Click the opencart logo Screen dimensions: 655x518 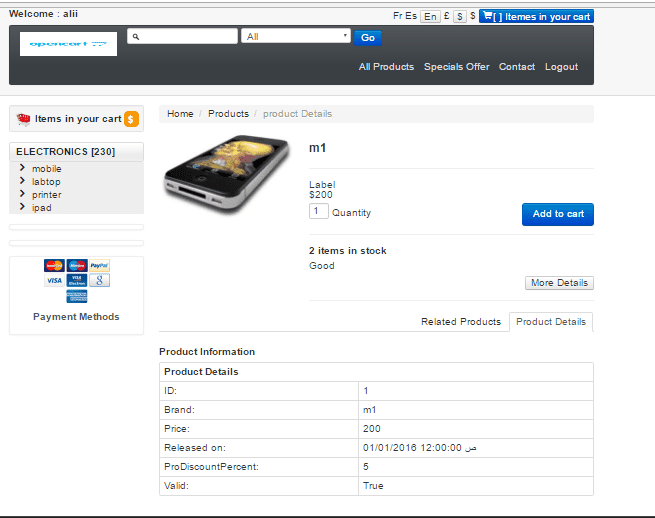point(68,44)
